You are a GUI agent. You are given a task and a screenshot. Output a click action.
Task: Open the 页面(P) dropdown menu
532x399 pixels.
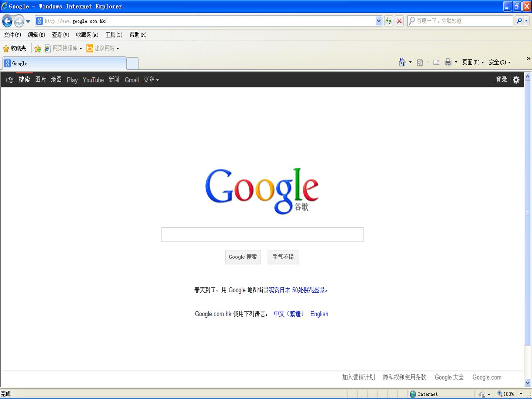[473, 62]
